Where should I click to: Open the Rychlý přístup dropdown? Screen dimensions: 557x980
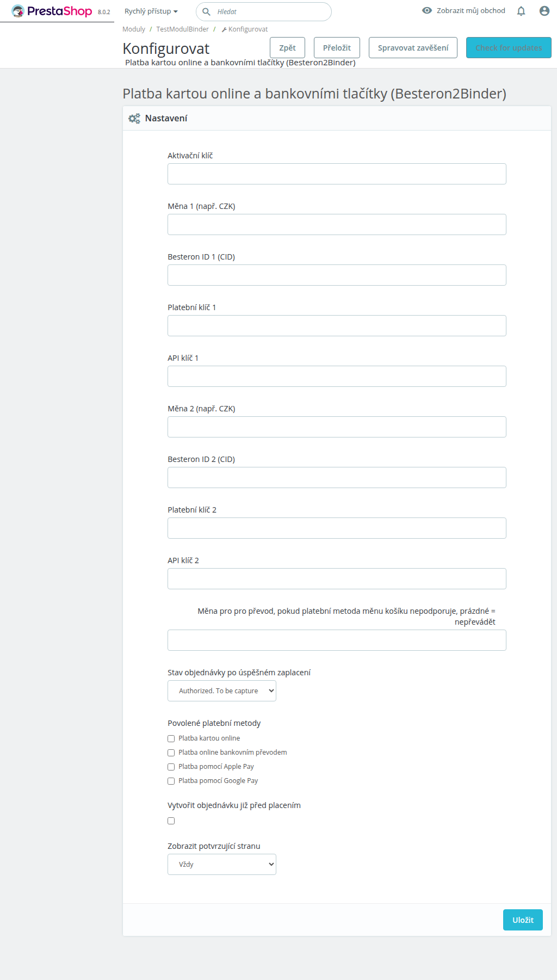tap(151, 11)
